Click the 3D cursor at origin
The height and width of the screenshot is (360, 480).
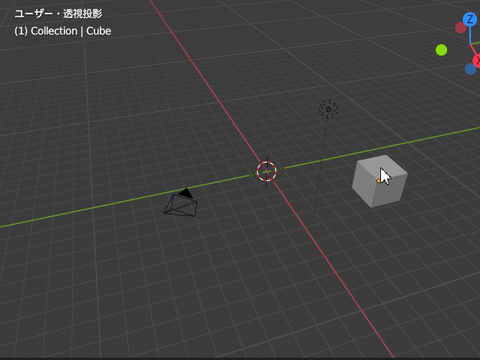click(x=266, y=171)
